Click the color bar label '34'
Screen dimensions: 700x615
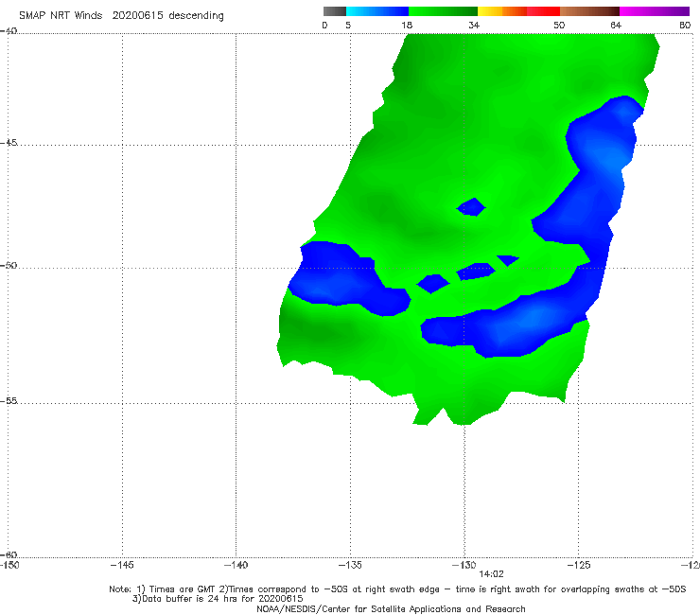point(474,26)
